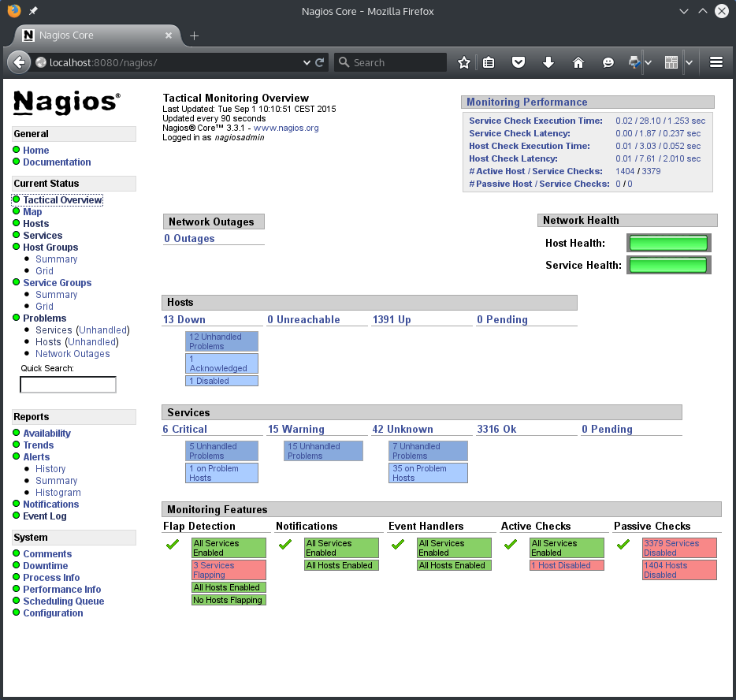
Task: Open the Availability report
Action: click(x=47, y=434)
